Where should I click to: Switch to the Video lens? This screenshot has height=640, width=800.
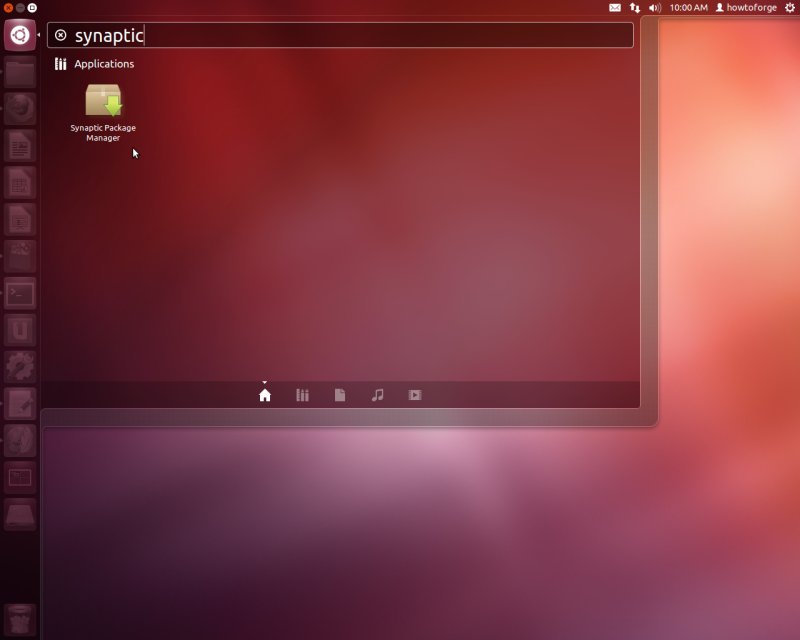pos(415,395)
